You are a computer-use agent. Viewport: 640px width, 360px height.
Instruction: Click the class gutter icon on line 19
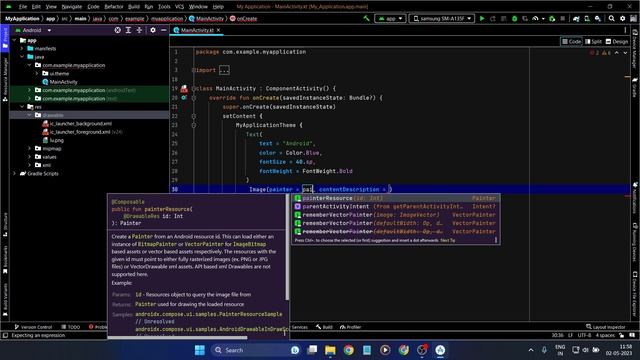click(184, 88)
